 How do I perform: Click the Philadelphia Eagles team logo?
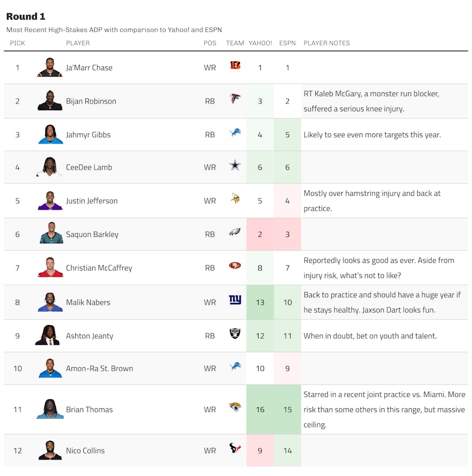tap(235, 232)
